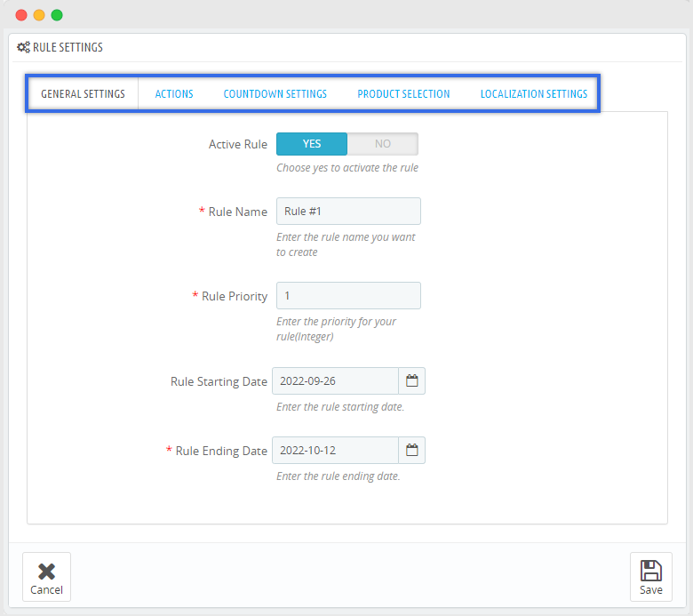The image size is (693, 616).
Task: Click the green maximize window button
Action: coord(57,15)
